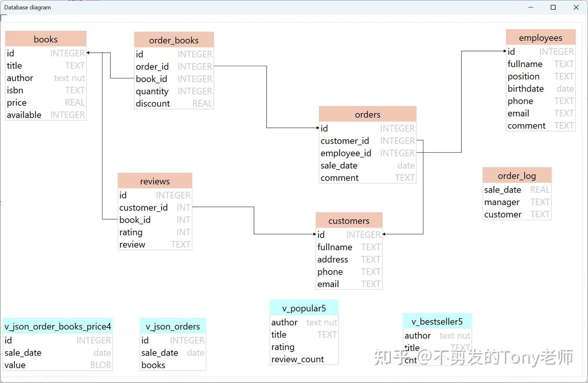The image size is (588, 383).
Task: Click the v_json_order_books_price4 view title
Action: coord(57,326)
